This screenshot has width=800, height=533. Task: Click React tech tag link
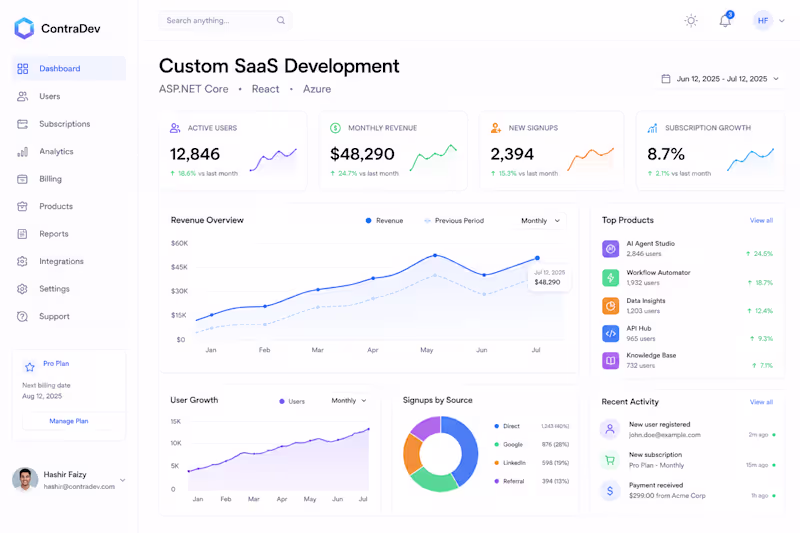pyautogui.click(x=265, y=89)
